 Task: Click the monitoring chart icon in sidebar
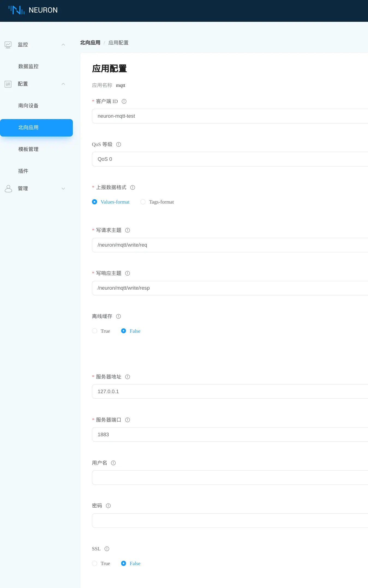tap(8, 45)
